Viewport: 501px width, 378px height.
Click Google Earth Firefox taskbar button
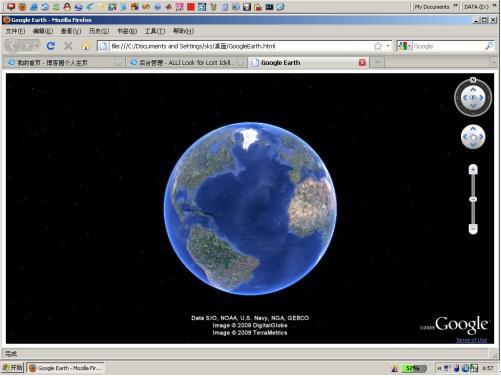coord(66,368)
